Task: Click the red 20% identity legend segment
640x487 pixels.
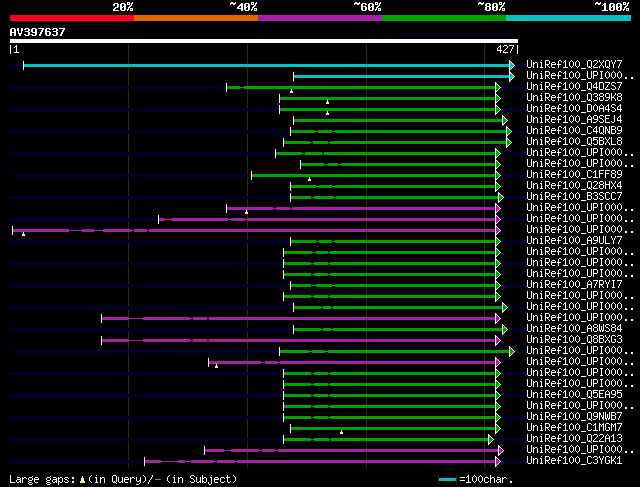Action: click(72, 18)
